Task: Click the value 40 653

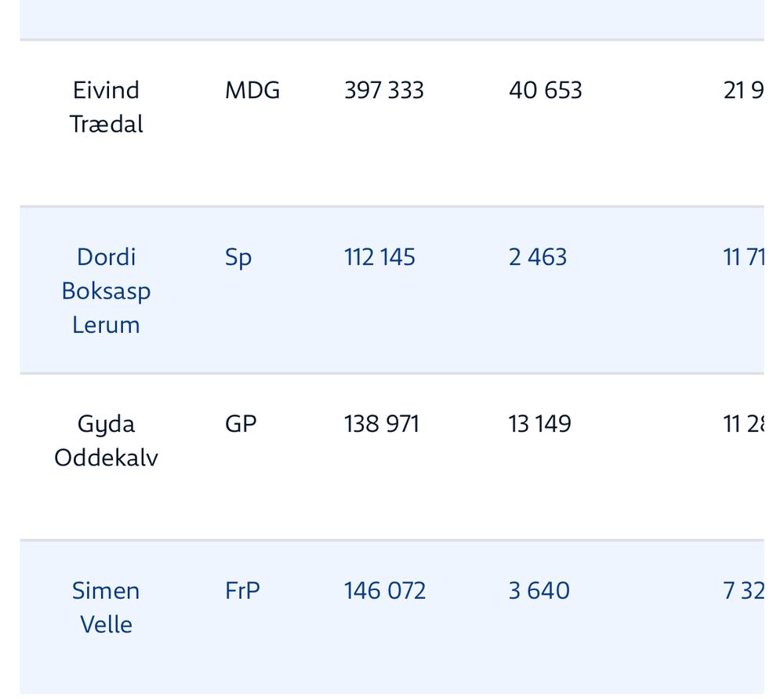Action: (x=546, y=90)
